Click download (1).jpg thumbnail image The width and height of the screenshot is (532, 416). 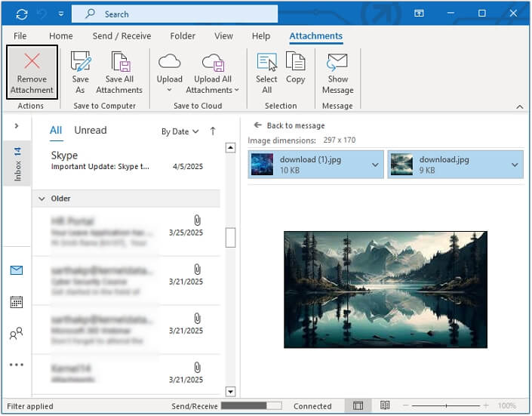pyautogui.click(x=262, y=165)
